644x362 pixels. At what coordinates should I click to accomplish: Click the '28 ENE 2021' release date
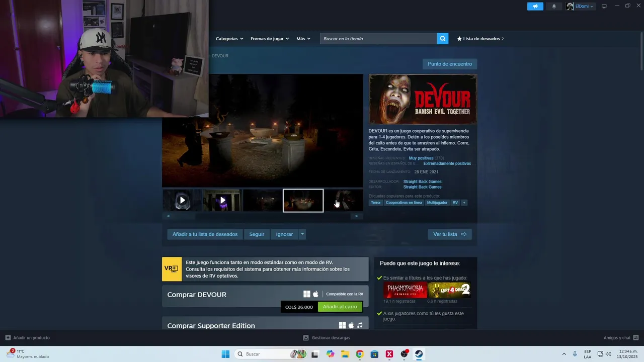tap(426, 172)
